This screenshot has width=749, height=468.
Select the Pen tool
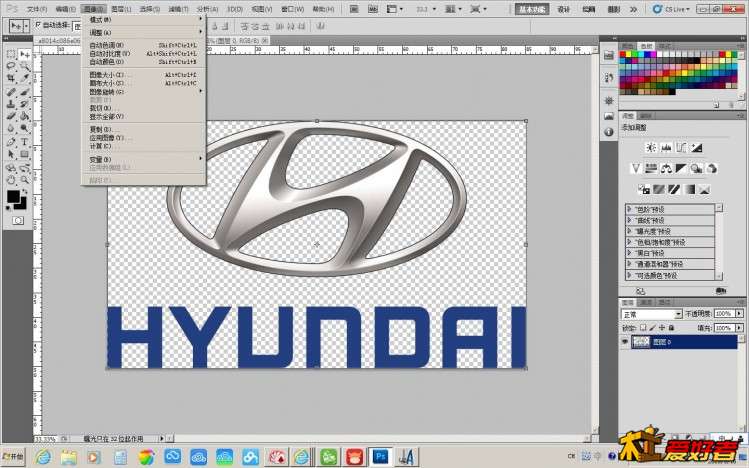[x=11, y=142]
